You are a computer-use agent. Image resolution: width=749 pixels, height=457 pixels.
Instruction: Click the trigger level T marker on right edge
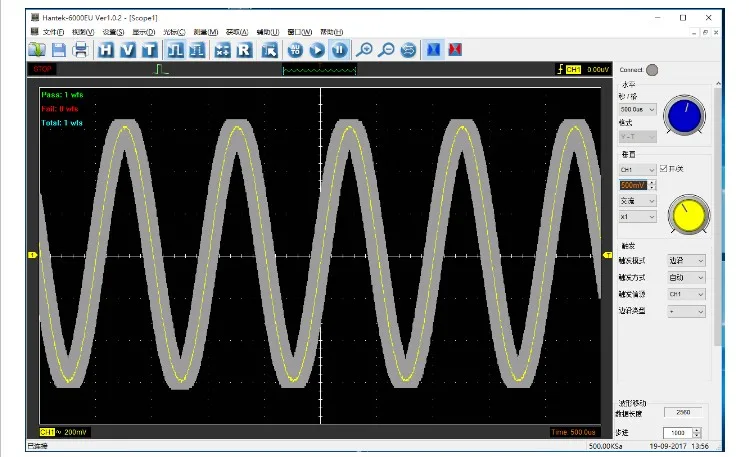click(608, 255)
